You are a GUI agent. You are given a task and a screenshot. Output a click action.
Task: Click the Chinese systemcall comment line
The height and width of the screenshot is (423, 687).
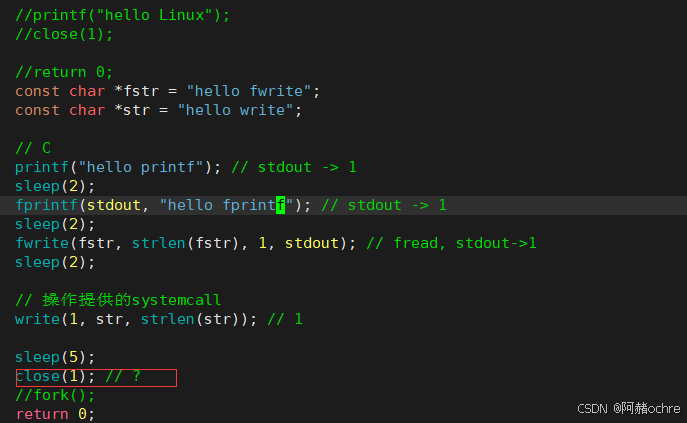(x=118, y=300)
